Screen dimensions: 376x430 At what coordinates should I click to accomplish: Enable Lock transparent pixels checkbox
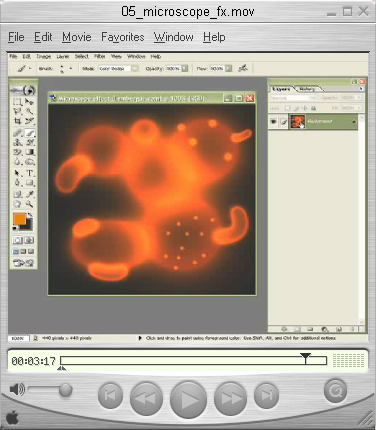288,108
